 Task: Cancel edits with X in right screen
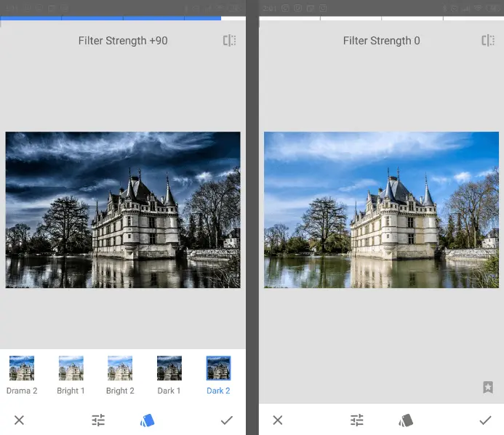pyautogui.click(x=277, y=420)
